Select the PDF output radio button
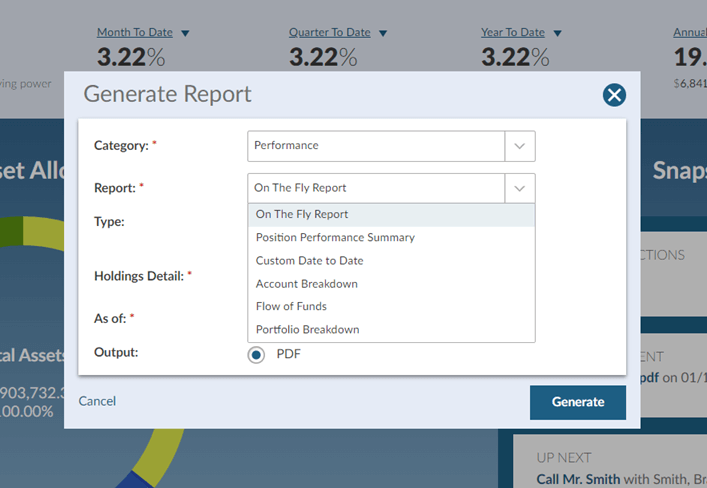The height and width of the screenshot is (488, 707). coord(256,355)
